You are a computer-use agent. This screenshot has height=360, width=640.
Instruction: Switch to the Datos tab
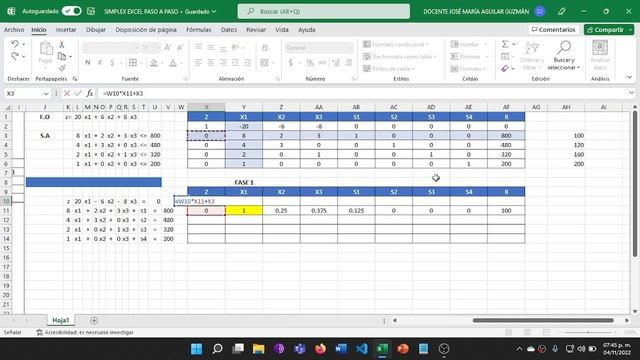click(x=229, y=30)
